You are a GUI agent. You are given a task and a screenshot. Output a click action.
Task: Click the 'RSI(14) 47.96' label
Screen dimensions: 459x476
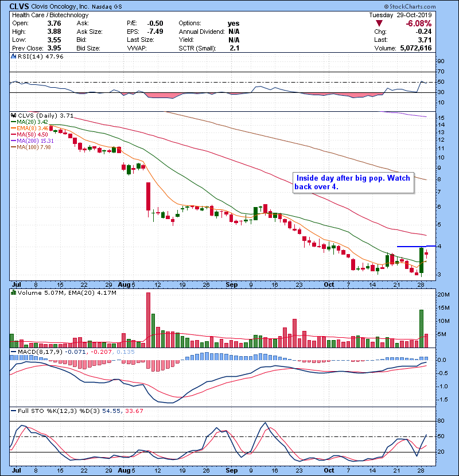[x=40, y=56]
